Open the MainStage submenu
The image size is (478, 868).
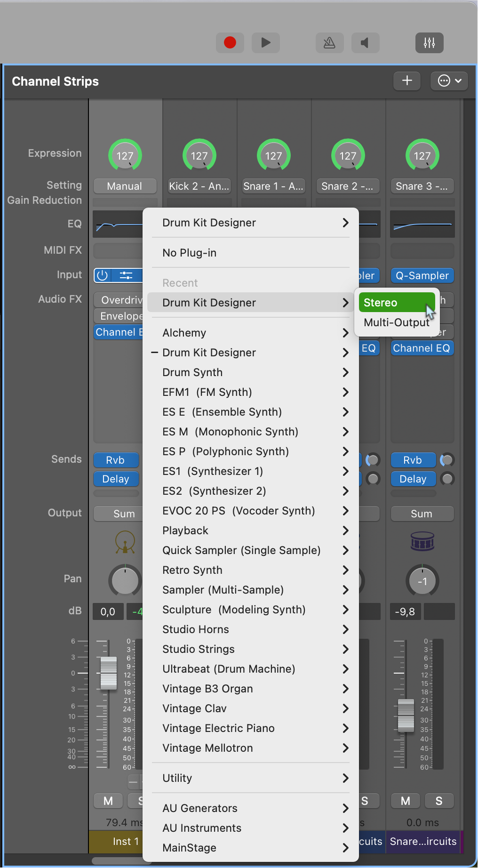tap(251, 848)
